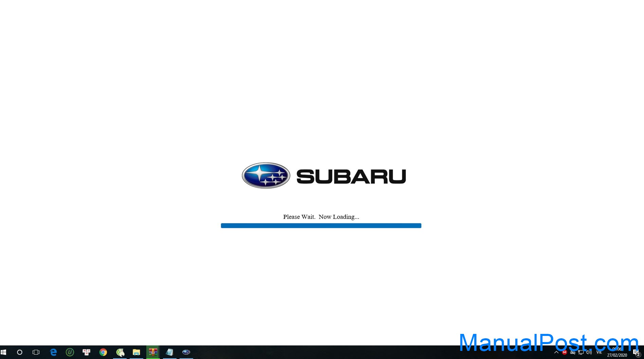Viewport: 644px width, 359px height.
Task: Click the Cortana search circle
Action: coord(20,352)
